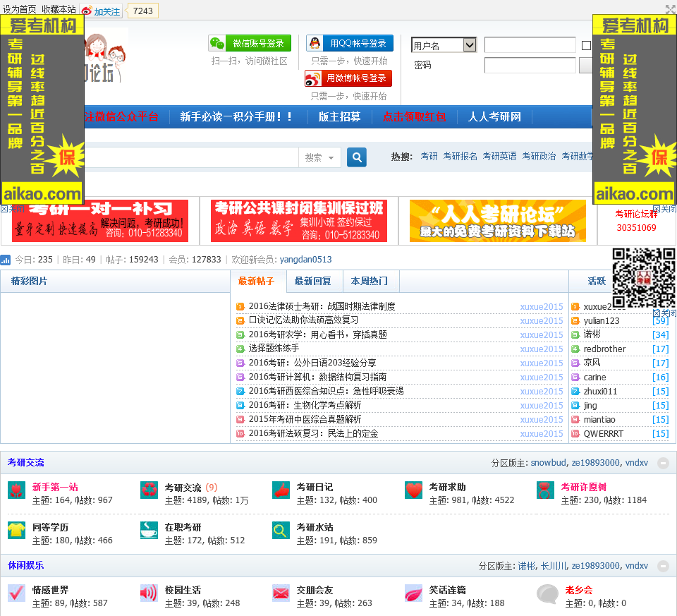Open active user QWERRRT profile
677x616 pixels.
[x=603, y=434]
